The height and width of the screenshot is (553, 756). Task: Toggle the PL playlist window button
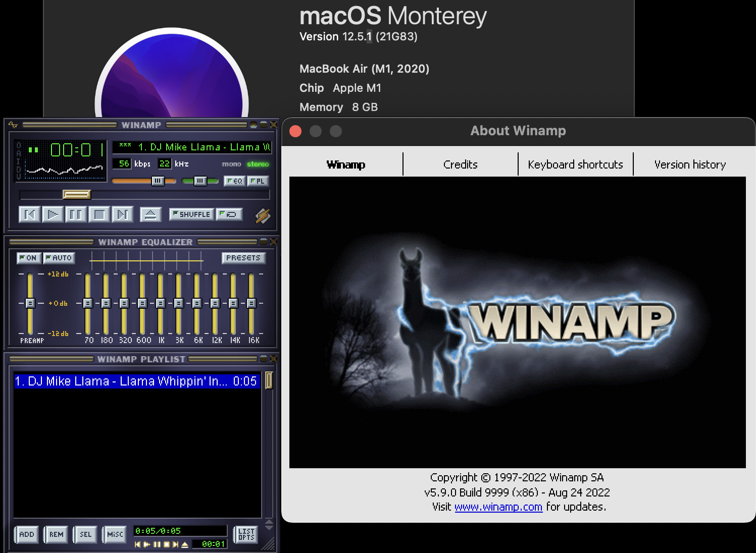pyautogui.click(x=258, y=181)
